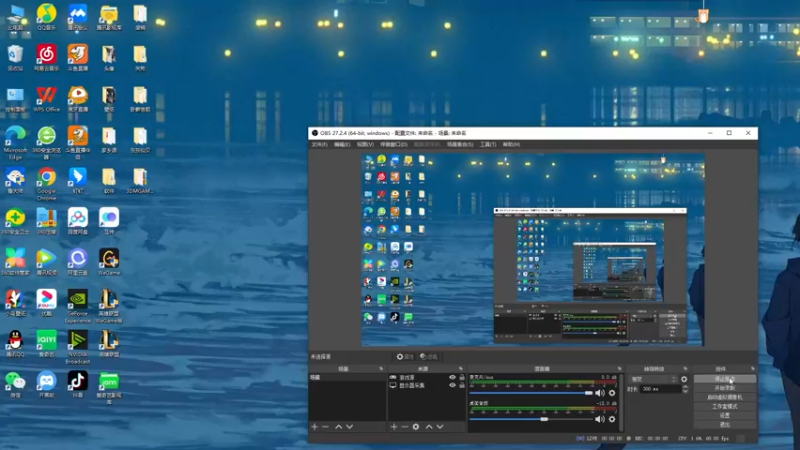800x450 pixels.
Task: Adjust the 桌面音频 volume slider
Action: click(531, 419)
